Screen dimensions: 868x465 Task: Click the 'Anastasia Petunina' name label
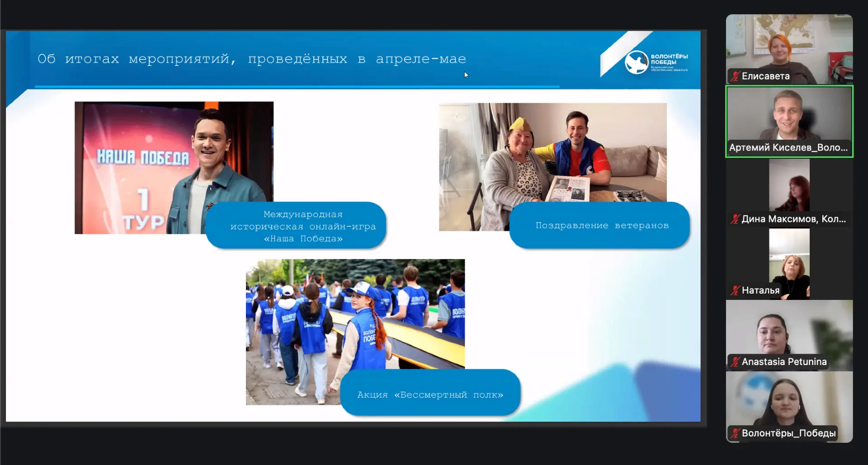[x=784, y=362]
